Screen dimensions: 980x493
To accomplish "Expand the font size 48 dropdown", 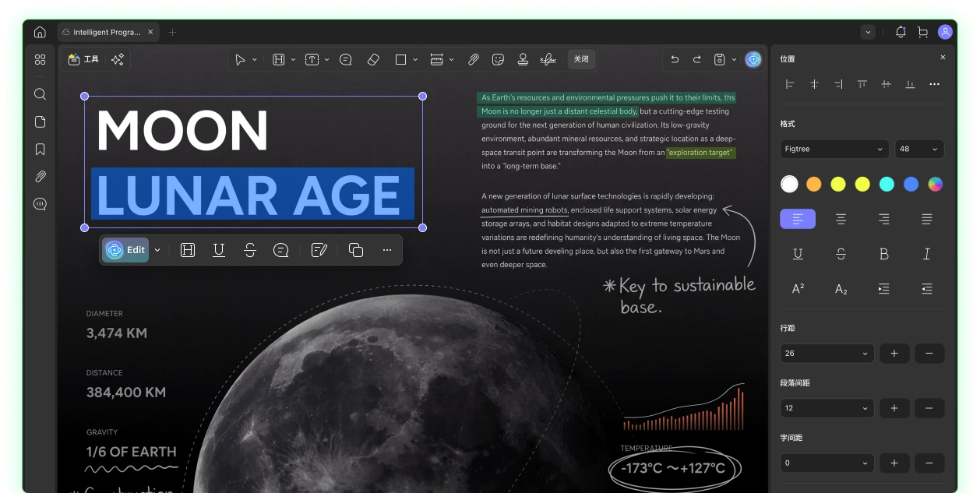I will pos(919,149).
